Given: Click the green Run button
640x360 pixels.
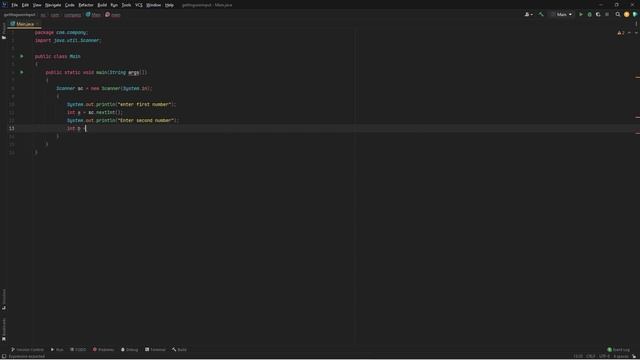Looking at the screenshot, I should [x=581, y=14].
